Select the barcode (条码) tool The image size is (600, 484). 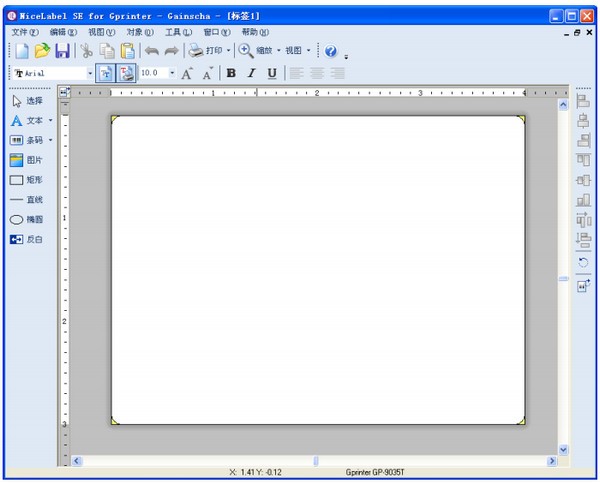(26, 140)
